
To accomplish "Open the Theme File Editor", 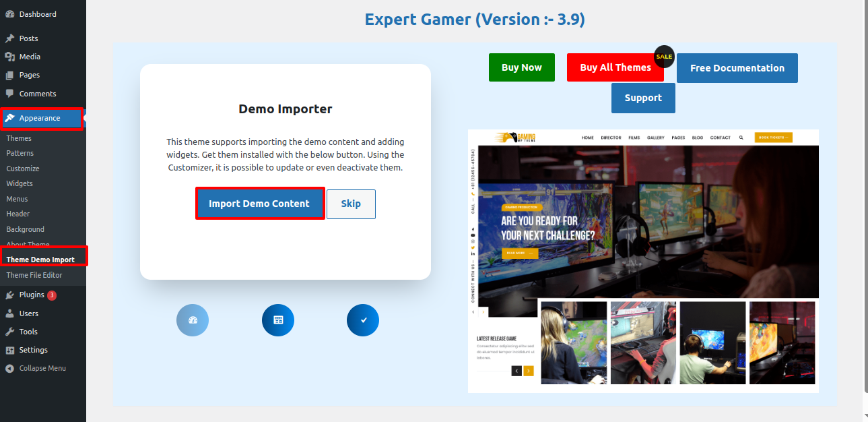I will (x=34, y=275).
